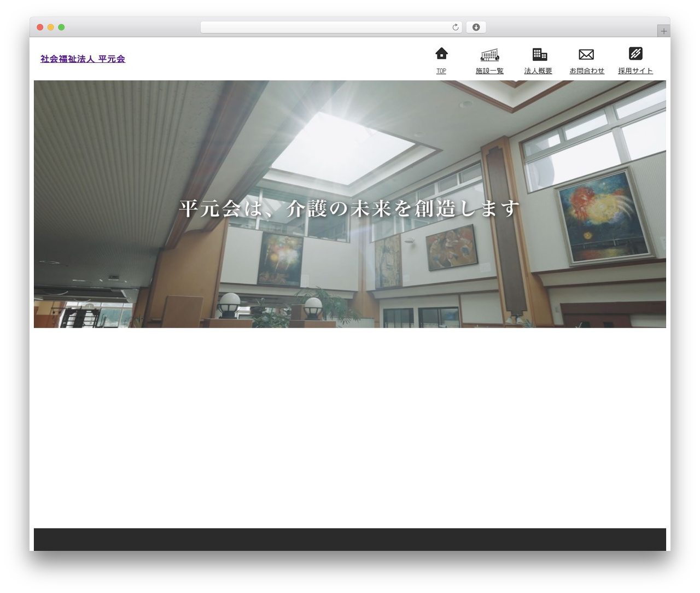This screenshot has height=593, width=700.
Task: Visit the 採用サイト link
Action: tap(635, 71)
